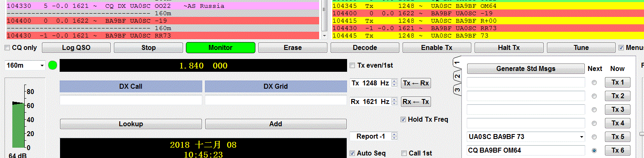The image size is (644, 158).
Task: Uncheck Hold Tx Freq
Action: [x=403, y=120]
